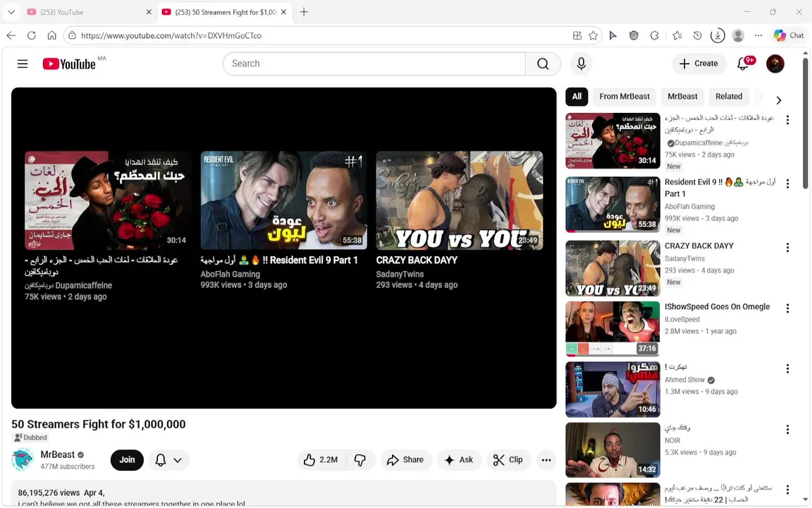
Task: Select the All filter chip
Action: tap(577, 97)
